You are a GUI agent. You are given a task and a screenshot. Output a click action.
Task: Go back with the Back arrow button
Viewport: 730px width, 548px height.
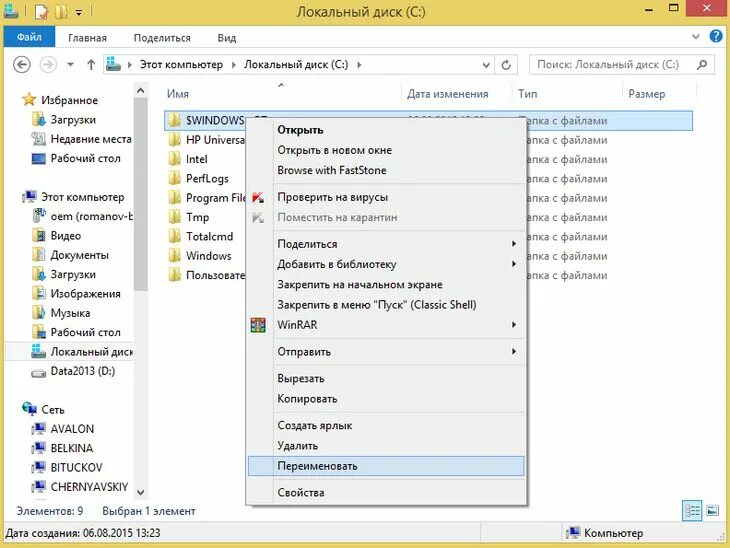(x=21, y=64)
